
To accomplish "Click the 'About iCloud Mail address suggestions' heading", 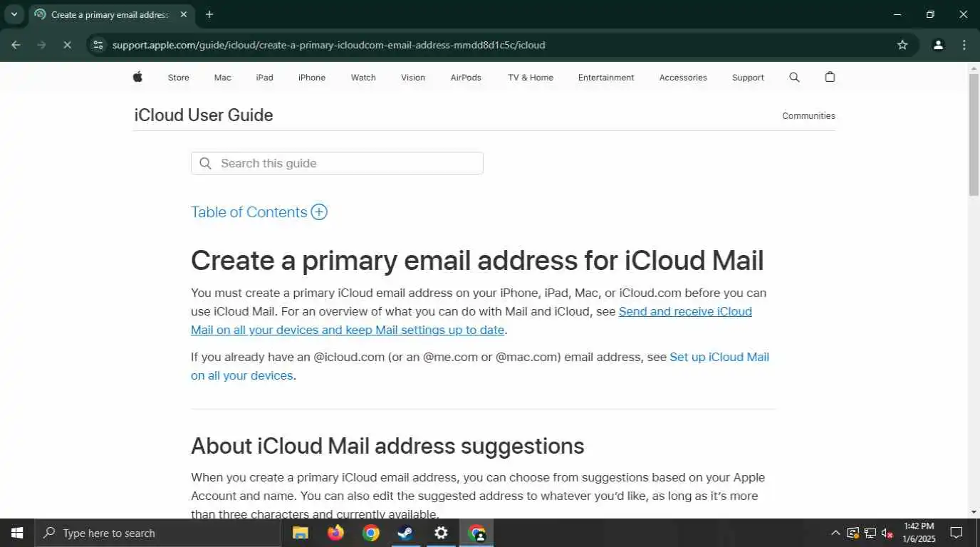I will [387, 446].
